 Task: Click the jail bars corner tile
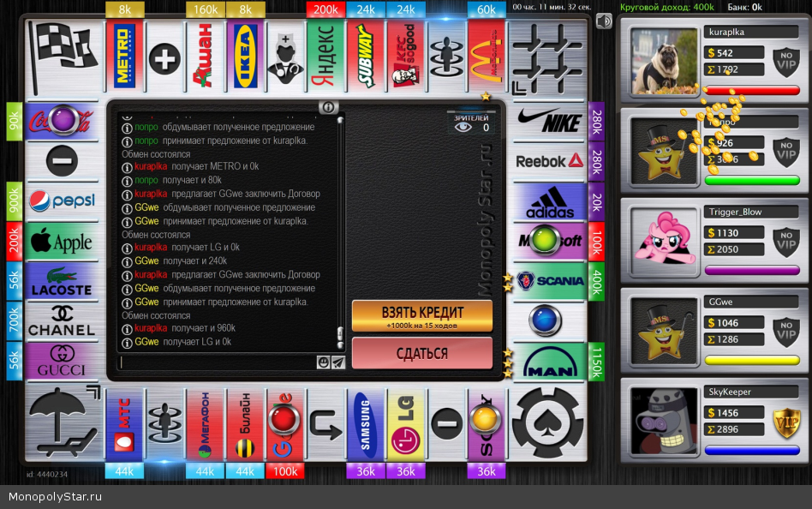click(548, 57)
